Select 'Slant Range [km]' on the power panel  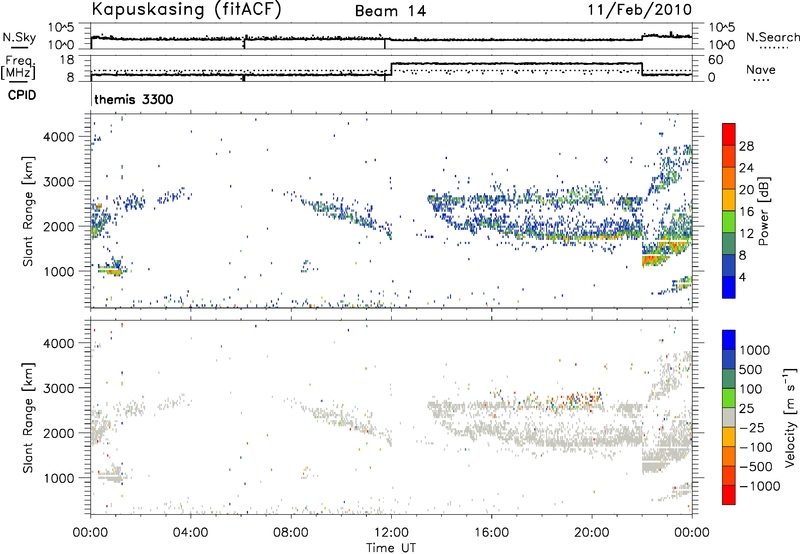[29, 211]
